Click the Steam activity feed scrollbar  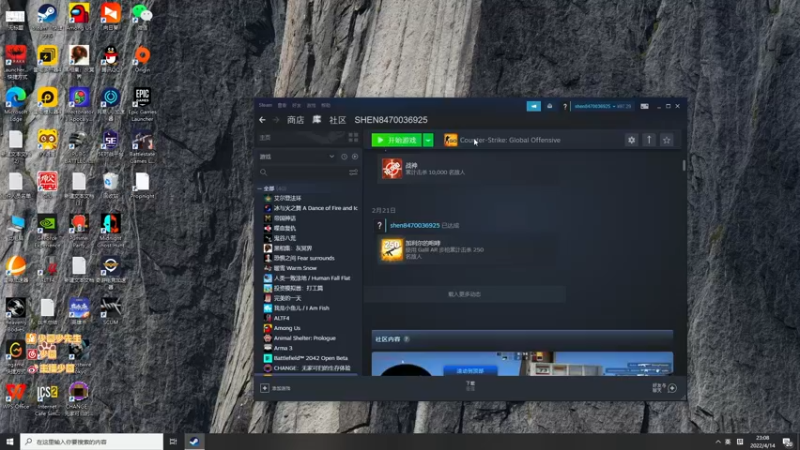point(684,165)
